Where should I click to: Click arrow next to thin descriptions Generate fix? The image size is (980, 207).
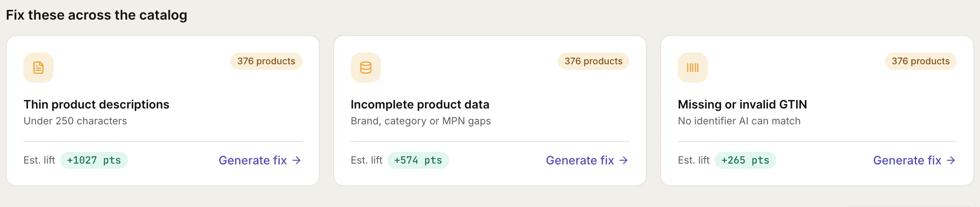click(296, 160)
